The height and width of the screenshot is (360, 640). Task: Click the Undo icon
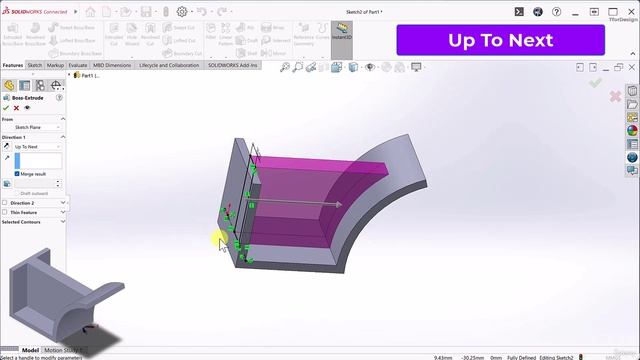[x=202, y=12]
